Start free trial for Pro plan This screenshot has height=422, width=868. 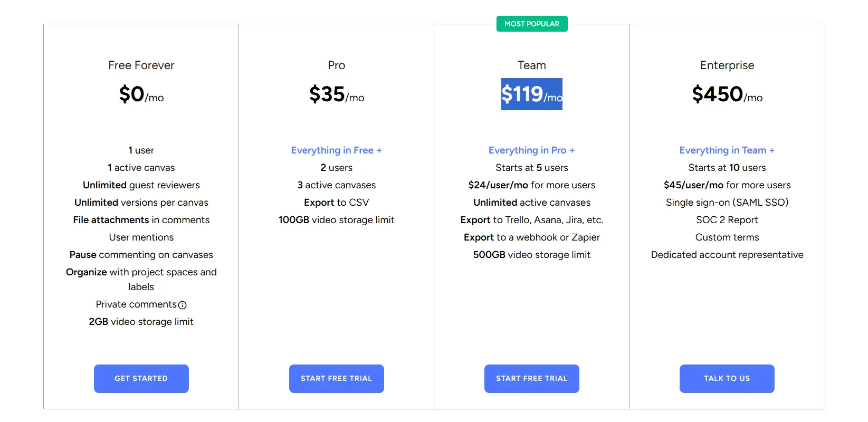point(336,378)
